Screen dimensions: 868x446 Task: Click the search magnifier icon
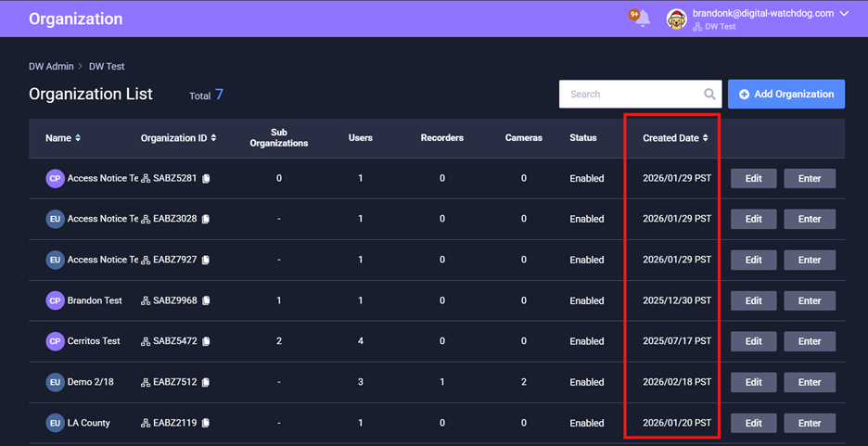[709, 95]
